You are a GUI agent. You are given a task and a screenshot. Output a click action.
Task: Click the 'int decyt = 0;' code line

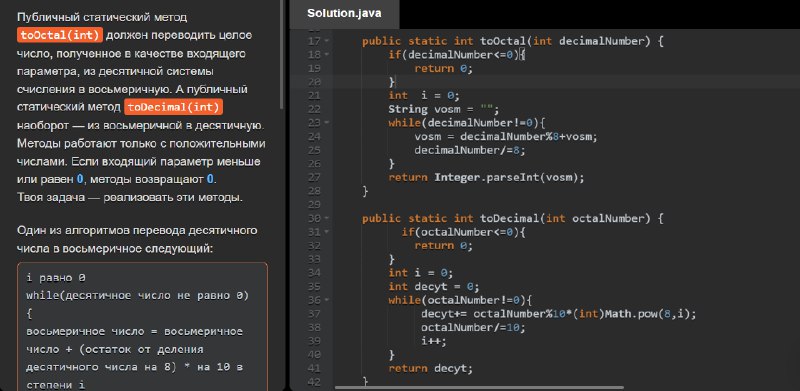434,286
